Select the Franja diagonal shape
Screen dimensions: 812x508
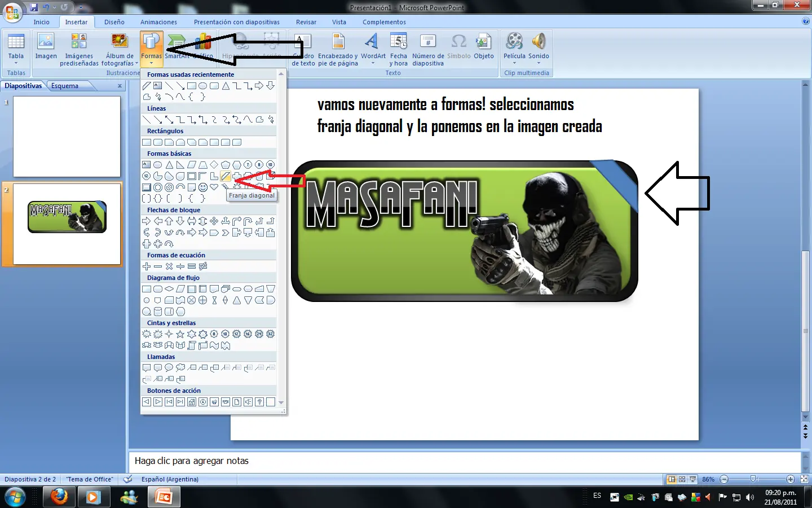(x=226, y=176)
